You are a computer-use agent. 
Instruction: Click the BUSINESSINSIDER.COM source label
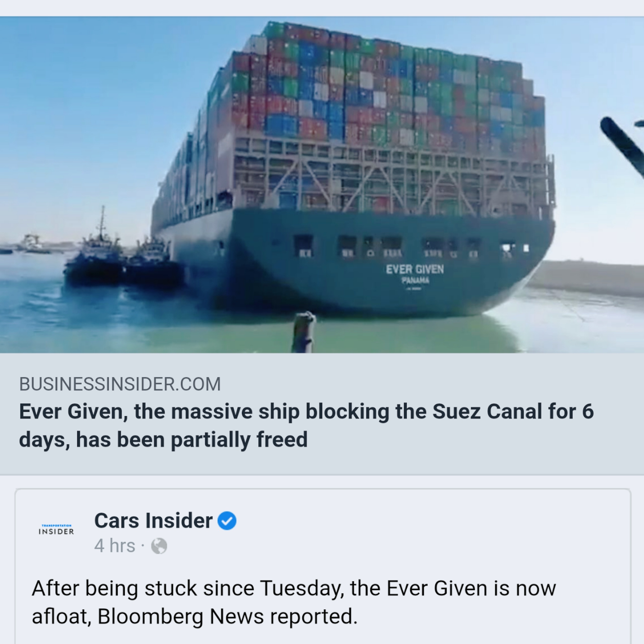120,384
